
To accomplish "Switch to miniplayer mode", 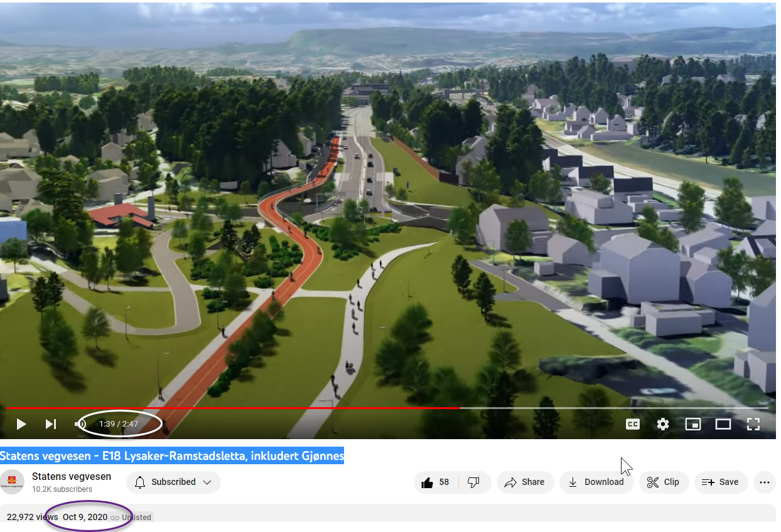I will click(693, 424).
